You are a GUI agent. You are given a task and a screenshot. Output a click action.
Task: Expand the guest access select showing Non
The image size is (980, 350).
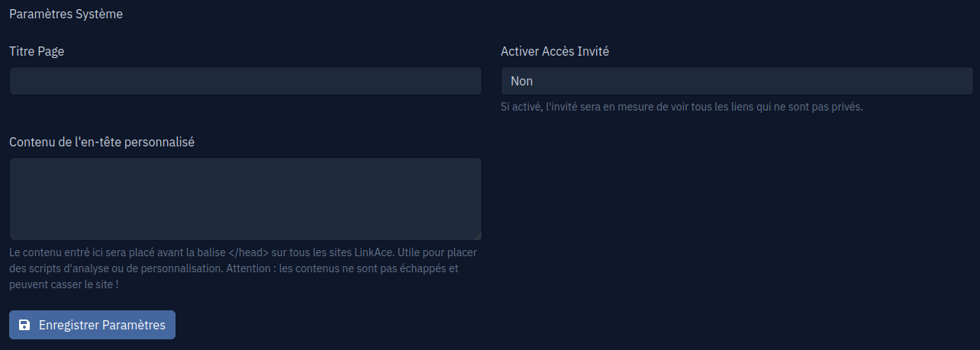(x=737, y=81)
